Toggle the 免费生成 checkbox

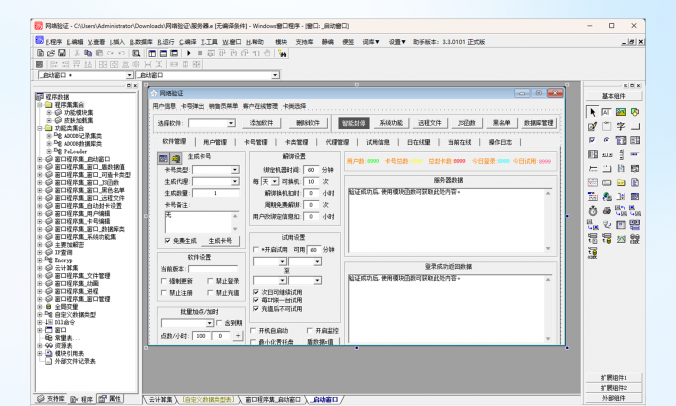pyautogui.click(x=168, y=240)
